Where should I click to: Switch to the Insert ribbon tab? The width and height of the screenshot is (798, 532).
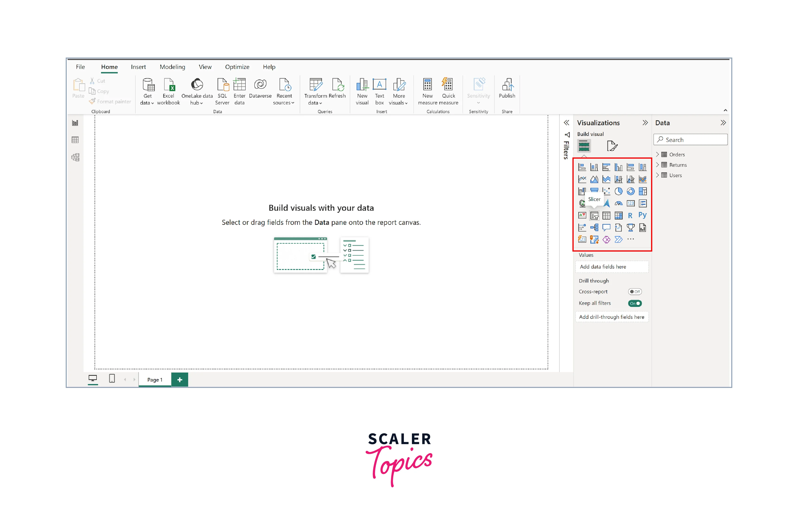(x=138, y=67)
